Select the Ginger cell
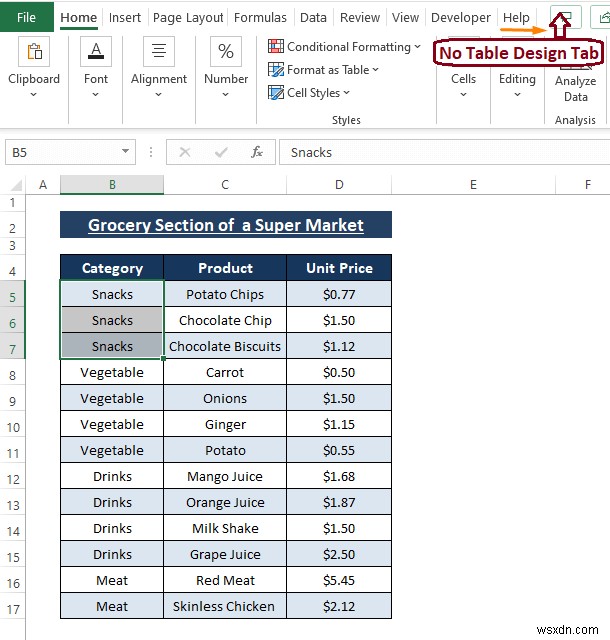The height and width of the screenshot is (640, 610). [x=225, y=424]
